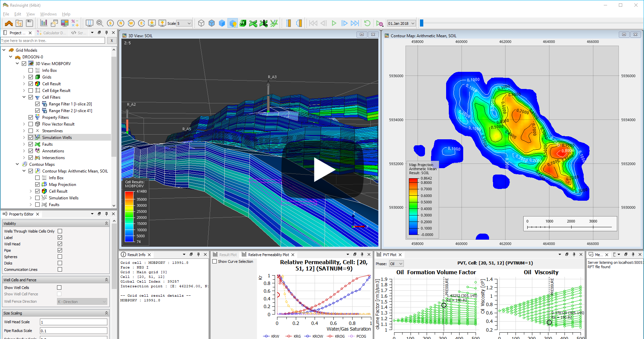Switch to the Result Plot tab
Image resolution: width=644 pixels, height=339 pixels.
(225, 255)
